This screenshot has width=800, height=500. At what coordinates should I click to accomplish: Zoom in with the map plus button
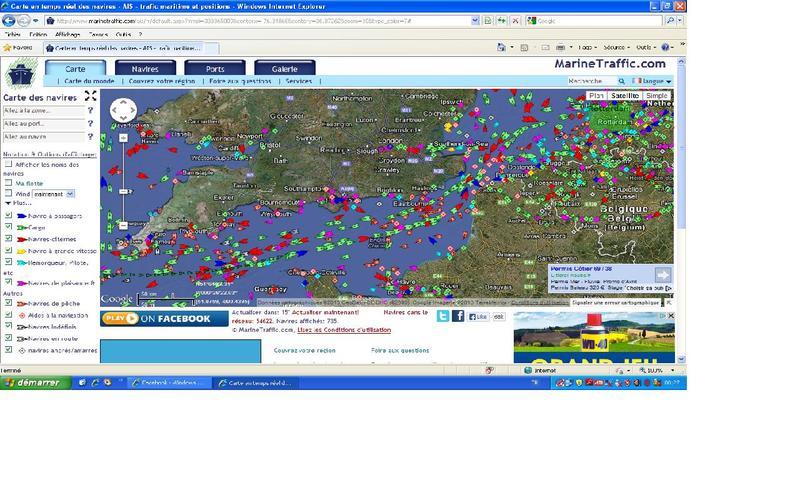pyautogui.click(x=123, y=138)
